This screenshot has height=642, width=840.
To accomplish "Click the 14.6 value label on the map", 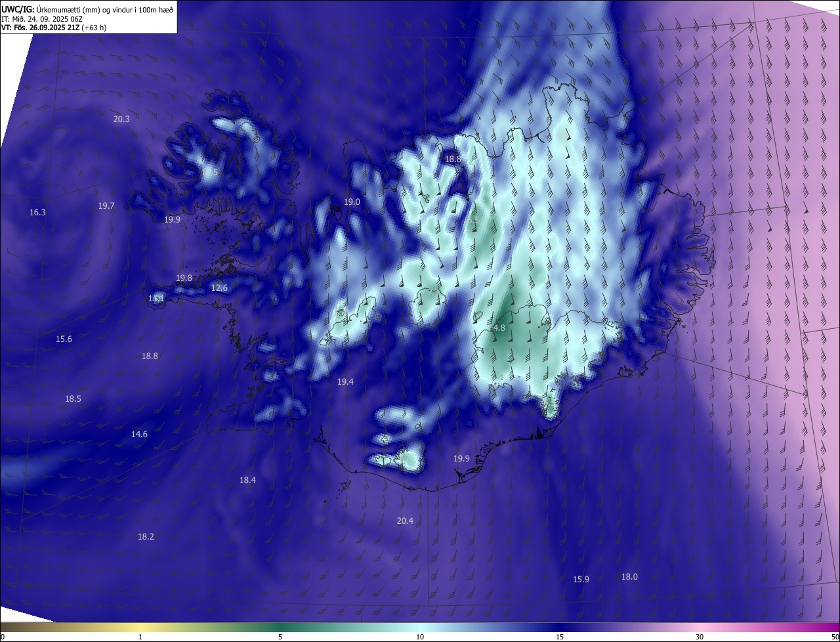I will point(139,435).
